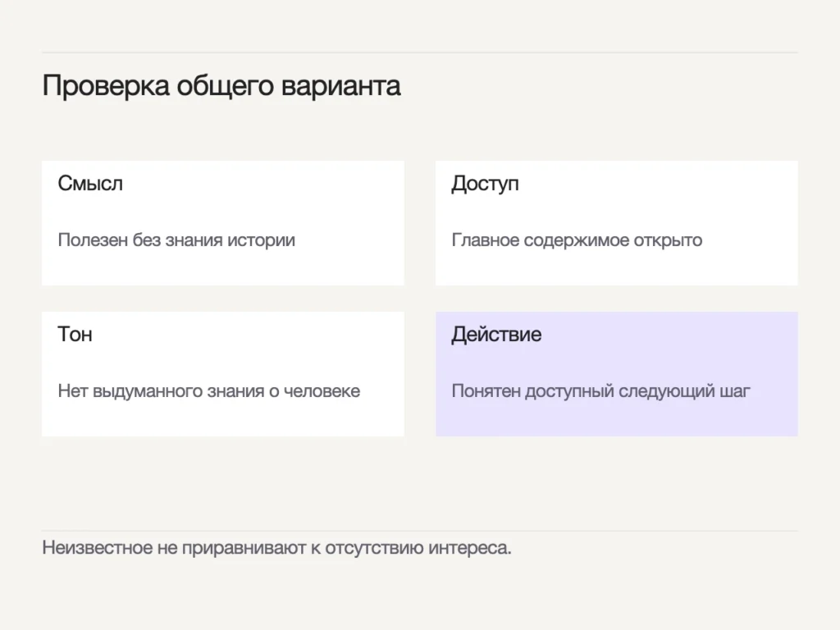Select the "Смысл" card title

tap(90, 184)
